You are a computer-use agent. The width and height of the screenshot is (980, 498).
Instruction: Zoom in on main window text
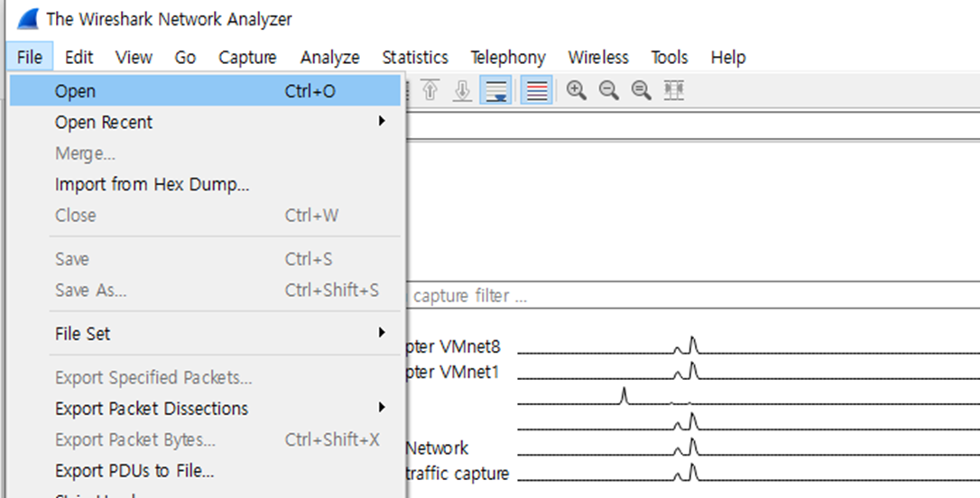pos(577,90)
